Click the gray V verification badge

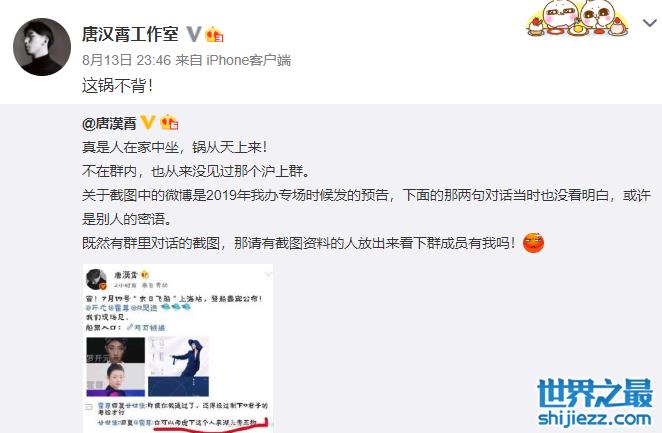(194, 34)
